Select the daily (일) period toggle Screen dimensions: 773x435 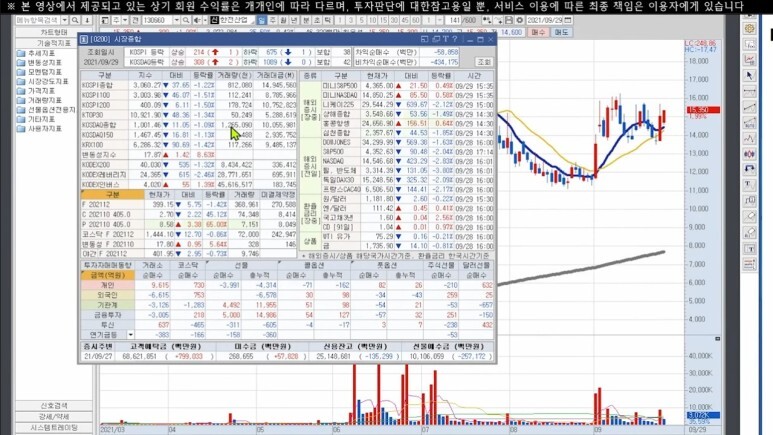pyautogui.click(x=261, y=20)
